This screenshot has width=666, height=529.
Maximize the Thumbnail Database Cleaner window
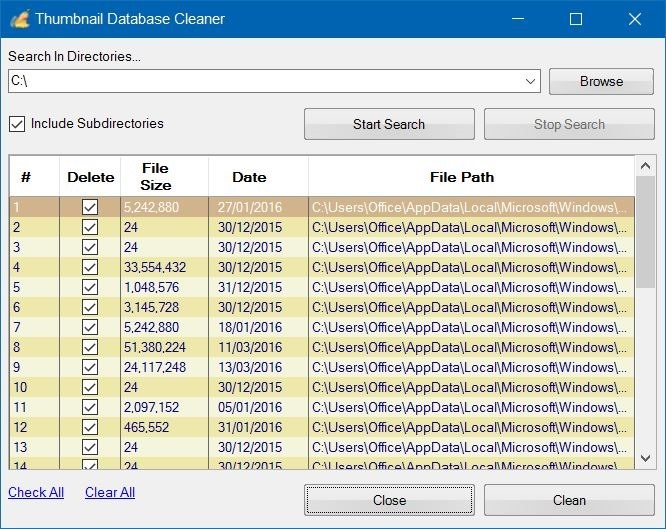(576, 19)
